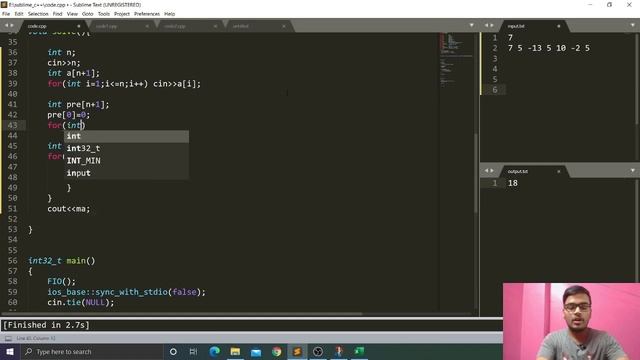
Task: Open the Tools menu
Action: pos(104,14)
